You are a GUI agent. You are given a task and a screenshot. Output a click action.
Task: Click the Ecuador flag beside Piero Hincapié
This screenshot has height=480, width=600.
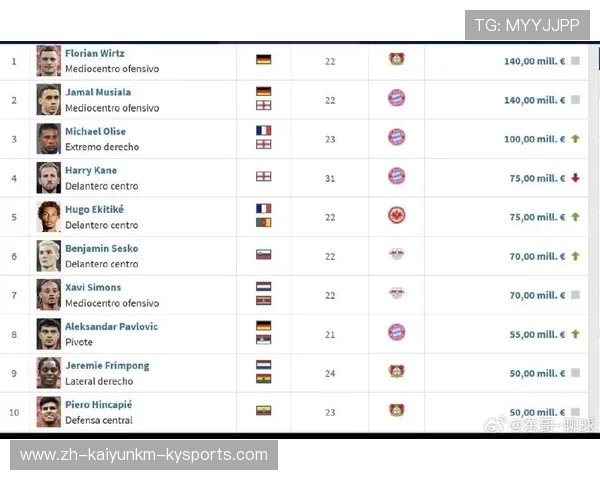click(263, 410)
